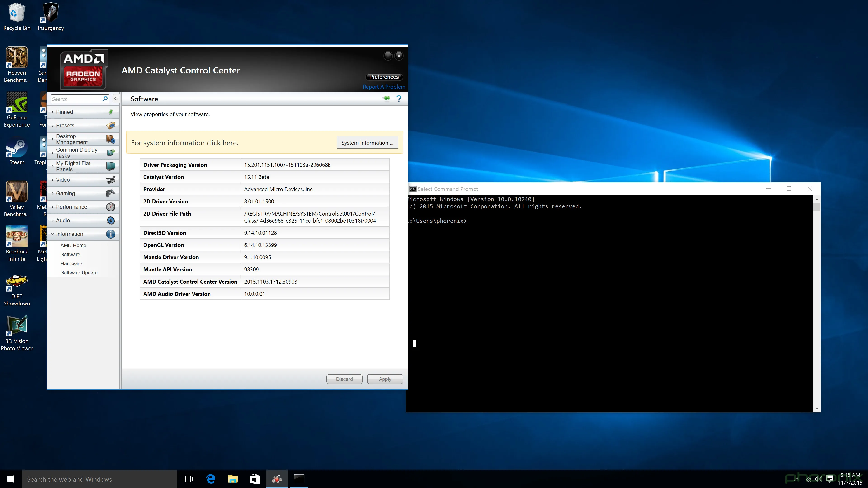The width and height of the screenshot is (868, 488).
Task: Click the Catalyst sidebar search field
Action: [76, 99]
